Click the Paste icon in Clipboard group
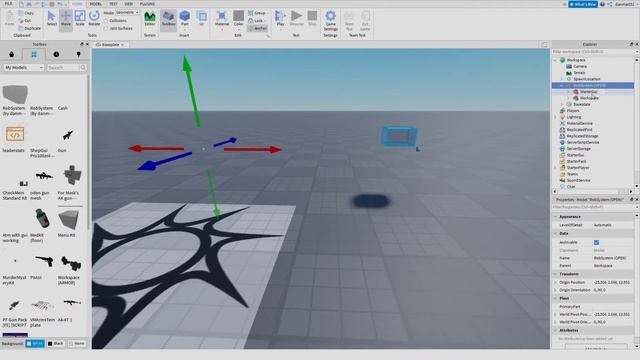This screenshot has width=640, height=360. click(x=10, y=18)
